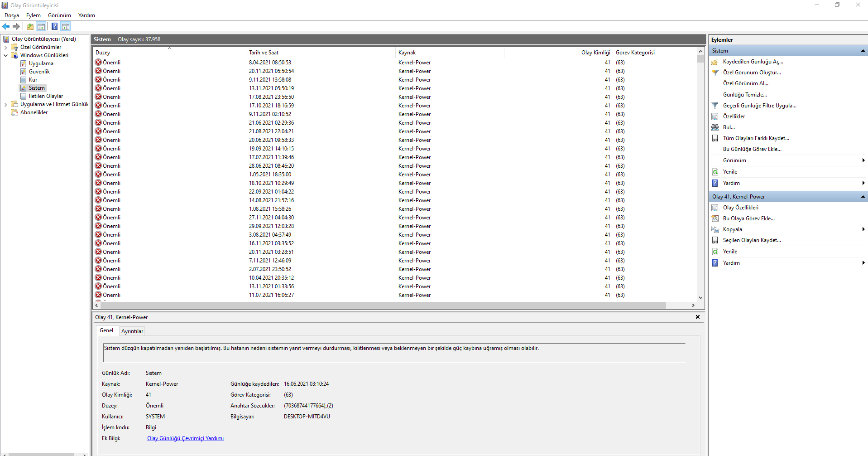Switch to the Ayrıntılar tab
Image resolution: width=868 pixels, height=456 pixels.
pos(132,331)
